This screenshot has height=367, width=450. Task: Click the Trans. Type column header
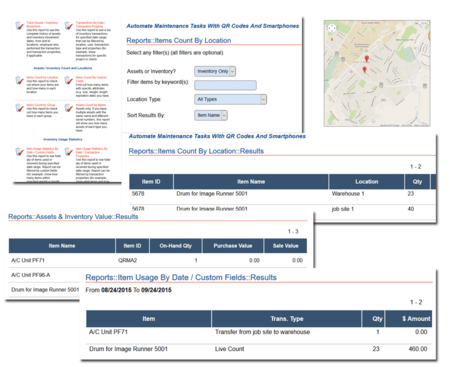coord(287,319)
